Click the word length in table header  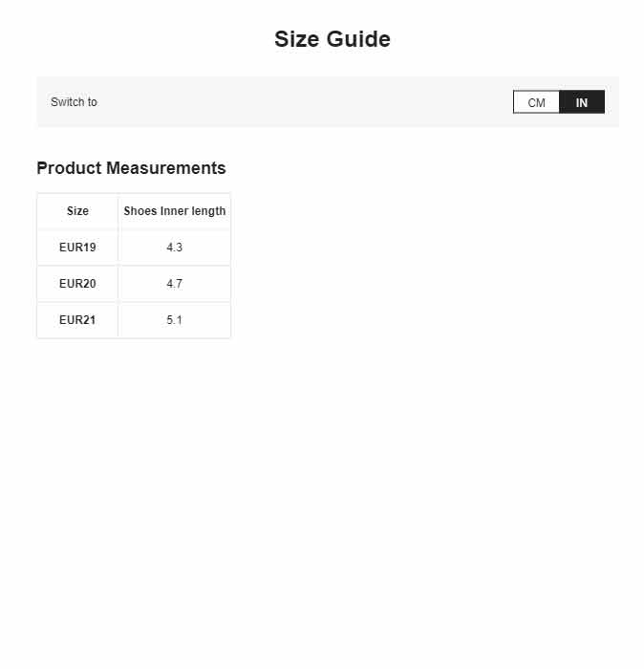[208, 211]
